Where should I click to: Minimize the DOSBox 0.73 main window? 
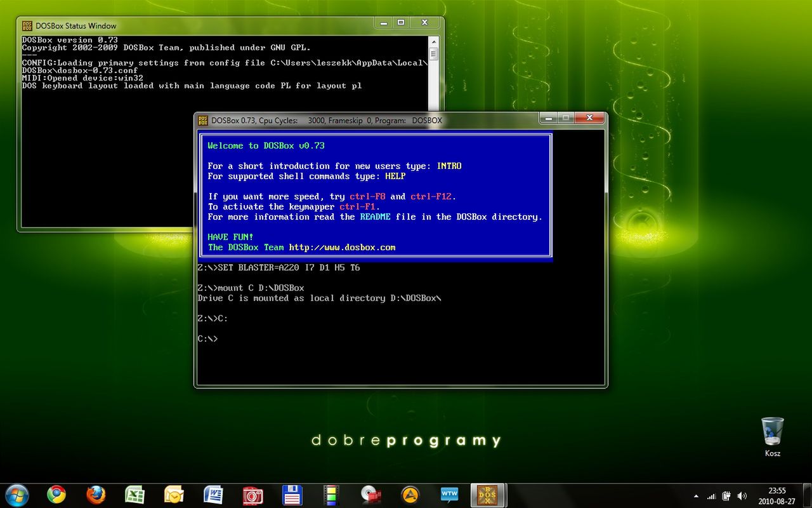pyautogui.click(x=548, y=117)
